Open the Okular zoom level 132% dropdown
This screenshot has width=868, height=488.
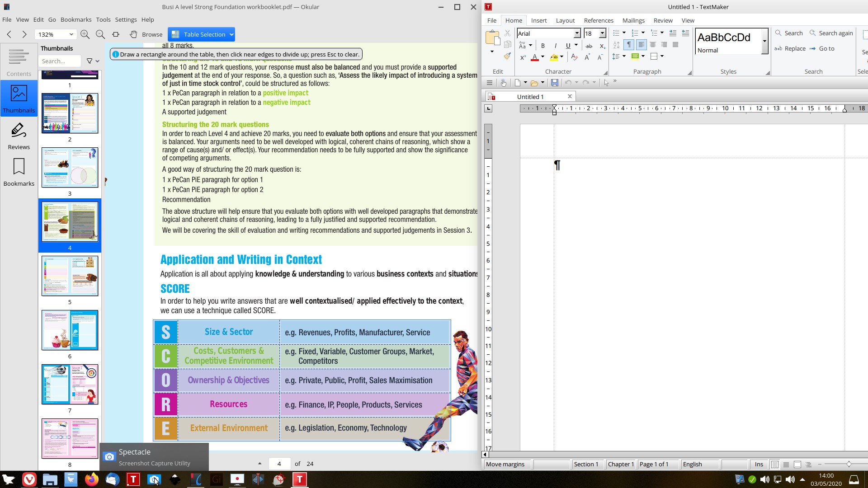[x=71, y=34]
